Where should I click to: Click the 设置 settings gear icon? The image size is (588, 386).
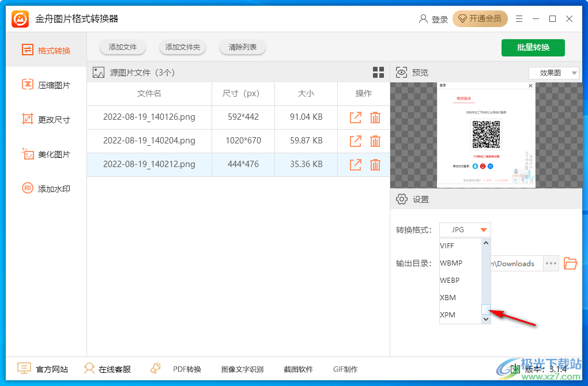click(x=402, y=199)
